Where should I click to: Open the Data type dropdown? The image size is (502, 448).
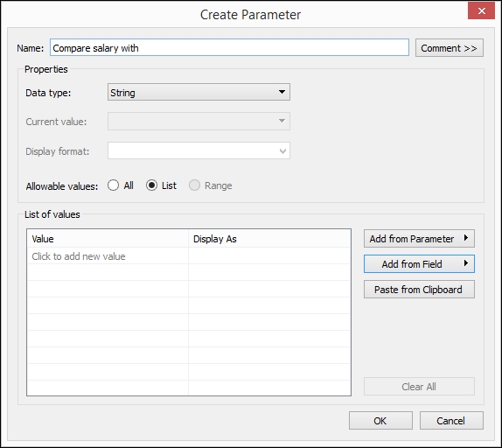click(x=199, y=92)
